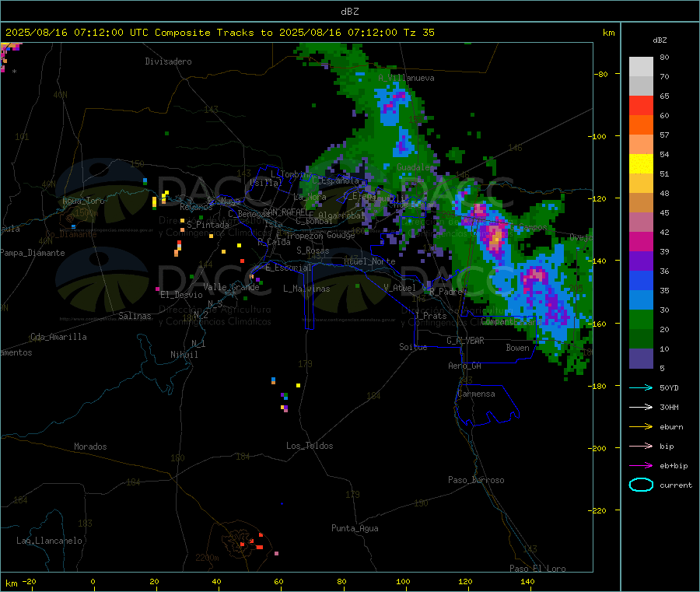Select the magenta 39 dBZ color swatch
Image resolution: width=700 pixels, height=592 pixels.
pyautogui.click(x=641, y=241)
